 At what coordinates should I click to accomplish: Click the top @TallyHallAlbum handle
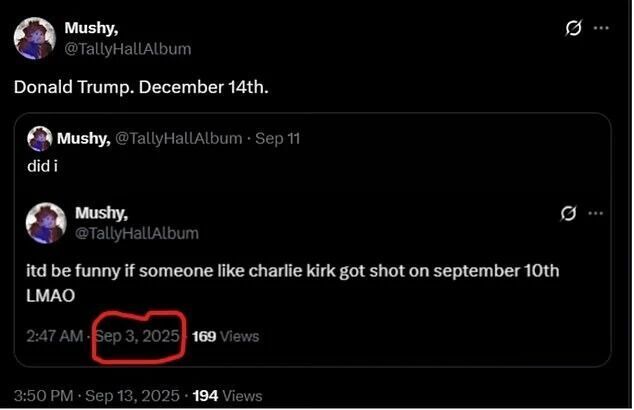(127, 48)
